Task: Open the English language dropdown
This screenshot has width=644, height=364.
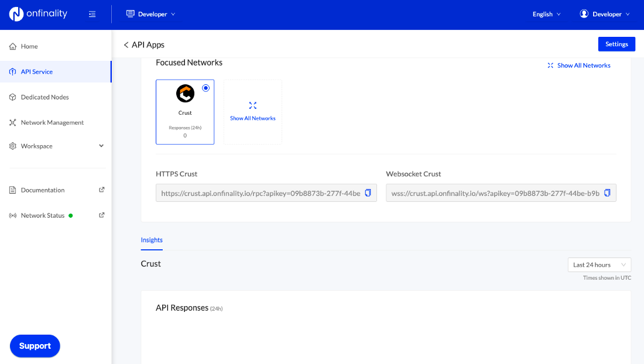Action: pos(546,14)
